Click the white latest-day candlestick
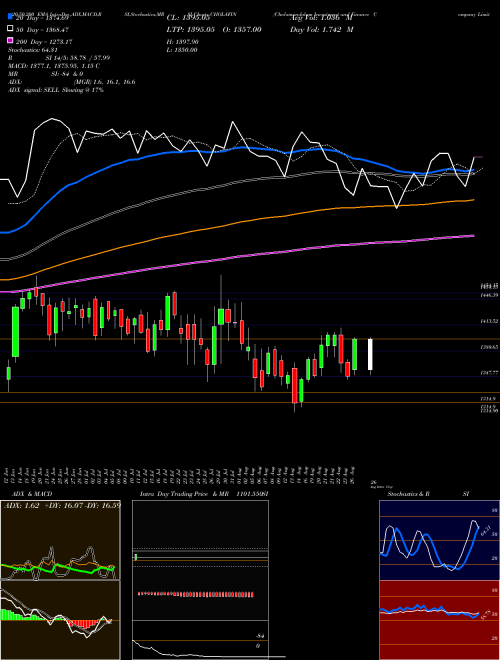Viewport: 500px width, 660px height. [370, 354]
